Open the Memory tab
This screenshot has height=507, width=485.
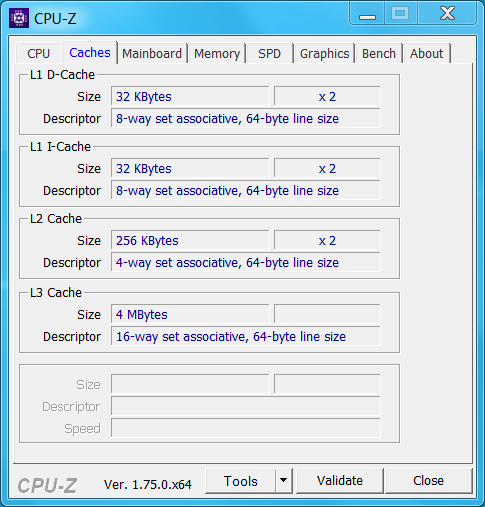(217, 53)
